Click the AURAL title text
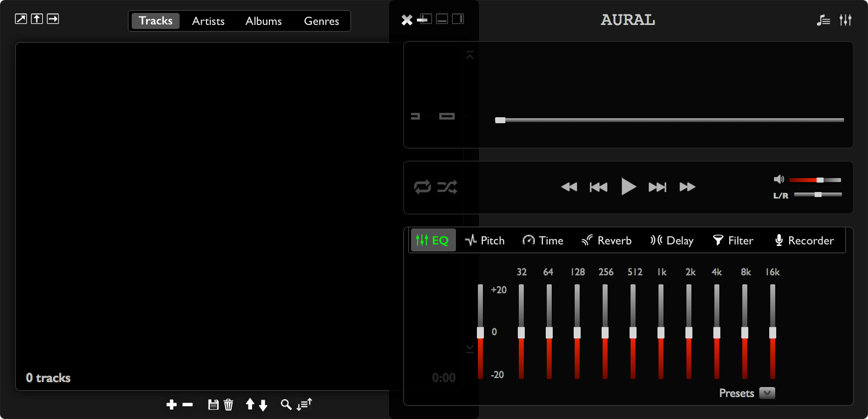This screenshot has width=868, height=419. point(628,20)
